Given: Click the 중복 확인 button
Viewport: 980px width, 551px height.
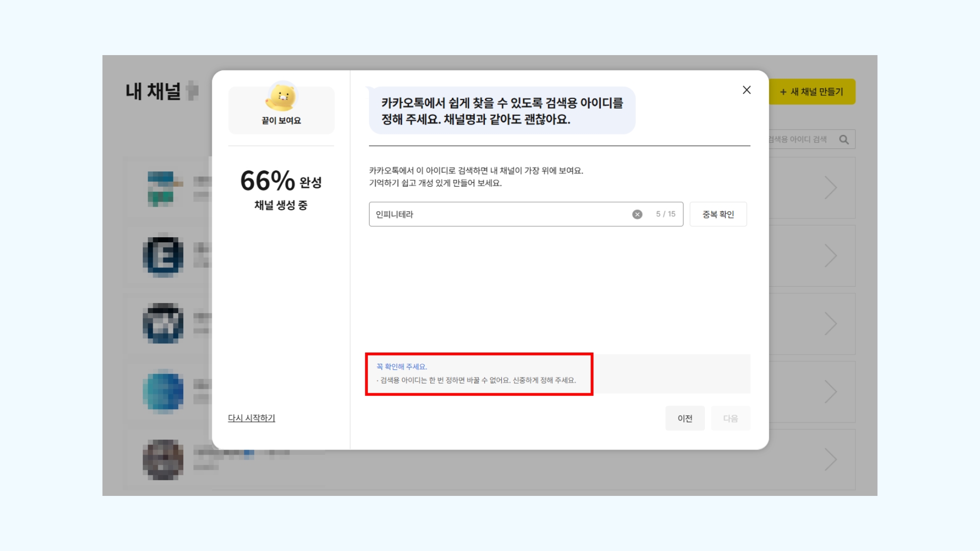Looking at the screenshot, I should pyautogui.click(x=718, y=214).
